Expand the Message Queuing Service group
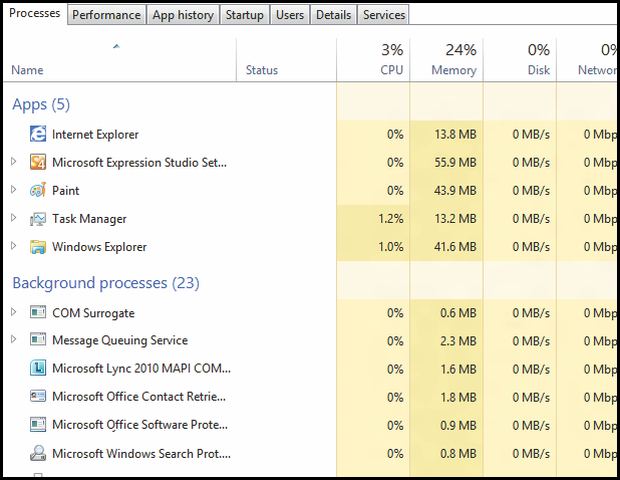This screenshot has width=620, height=480. coord(13,339)
